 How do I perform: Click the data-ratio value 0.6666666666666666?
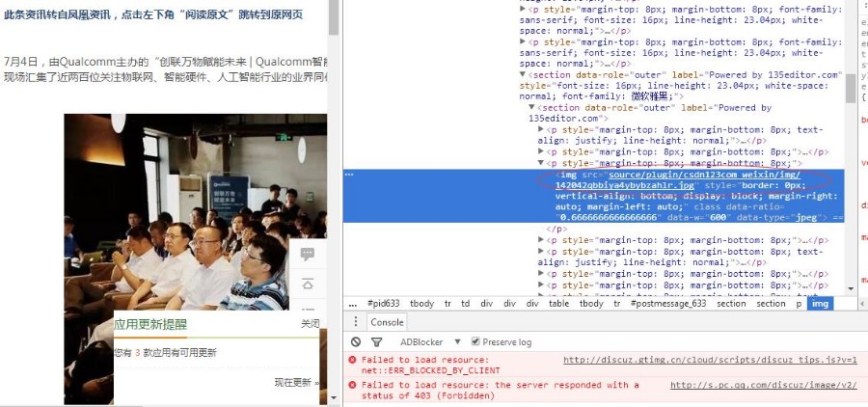[x=607, y=218]
